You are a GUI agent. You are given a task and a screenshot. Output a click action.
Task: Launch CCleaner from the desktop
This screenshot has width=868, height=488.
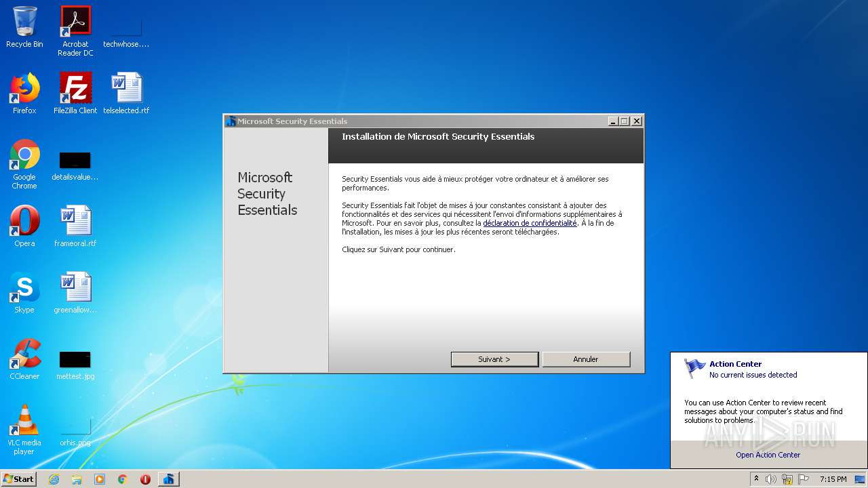click(24, 359)
